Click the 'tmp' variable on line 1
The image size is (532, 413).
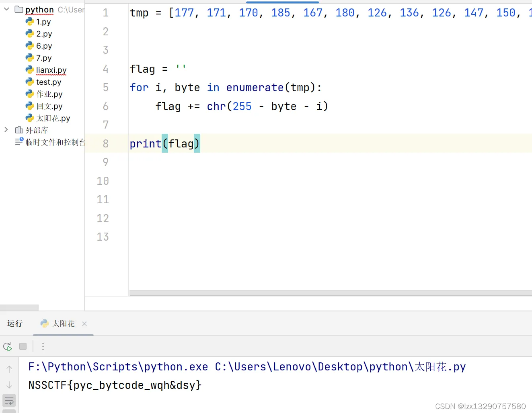click(x=139, y=13)
